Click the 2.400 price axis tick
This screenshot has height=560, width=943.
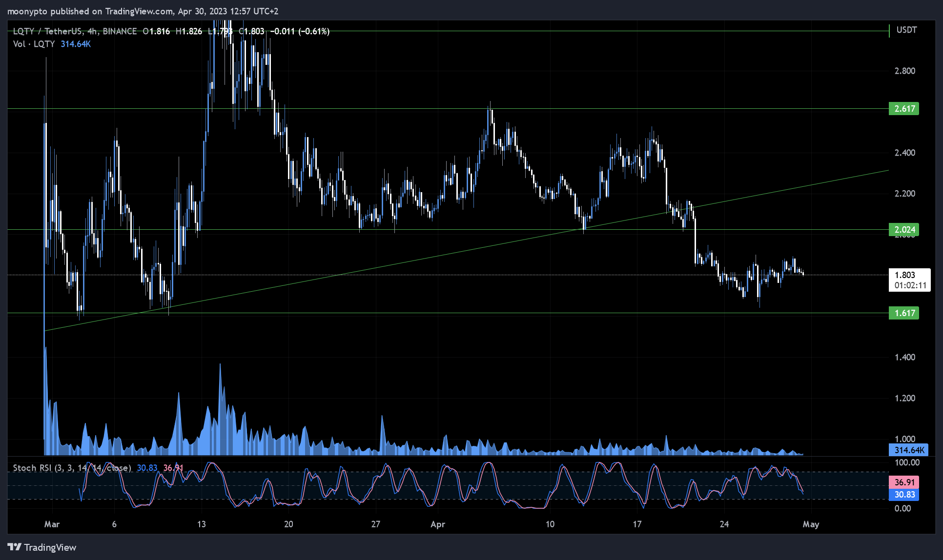(904, 153)
